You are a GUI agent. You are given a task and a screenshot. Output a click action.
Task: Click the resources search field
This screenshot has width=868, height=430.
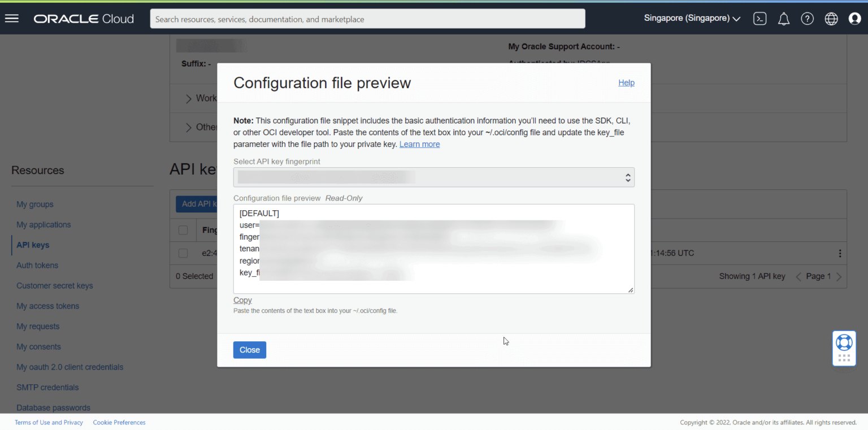point(367,18)
